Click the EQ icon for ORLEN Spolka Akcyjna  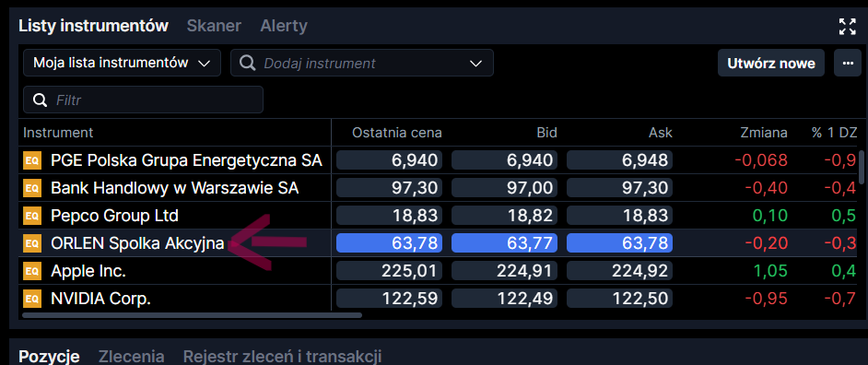(x=31, y=243)
